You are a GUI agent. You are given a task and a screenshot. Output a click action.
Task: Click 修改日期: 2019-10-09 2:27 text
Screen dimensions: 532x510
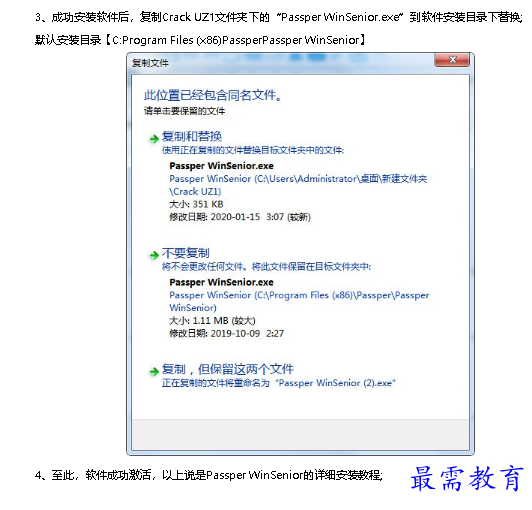click(226, 334)
